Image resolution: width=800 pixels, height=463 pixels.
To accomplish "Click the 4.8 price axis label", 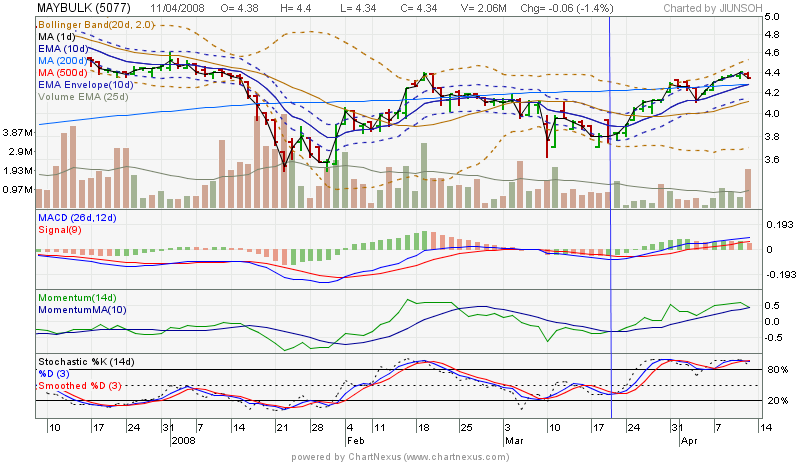I will [772, 35].
